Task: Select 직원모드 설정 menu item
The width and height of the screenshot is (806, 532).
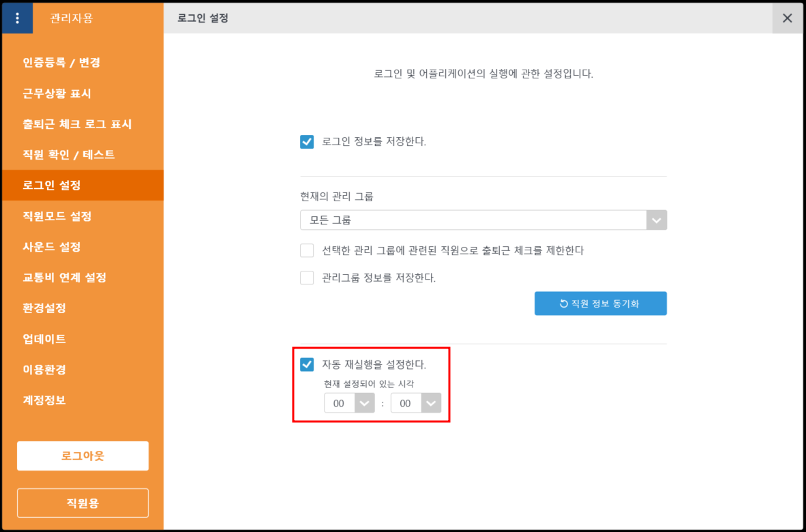Action: pyautogui.click(x=57, y=216)
